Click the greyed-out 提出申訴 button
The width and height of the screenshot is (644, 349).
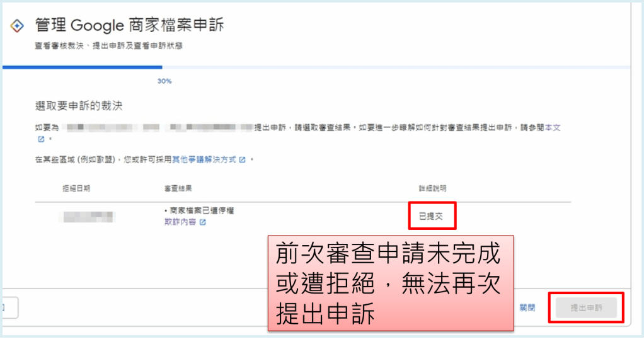click(586, 308)
